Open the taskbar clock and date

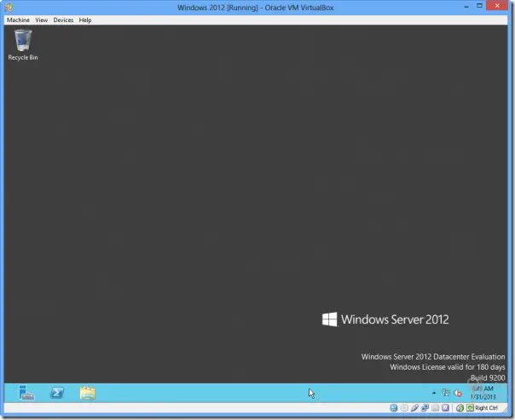483,393
